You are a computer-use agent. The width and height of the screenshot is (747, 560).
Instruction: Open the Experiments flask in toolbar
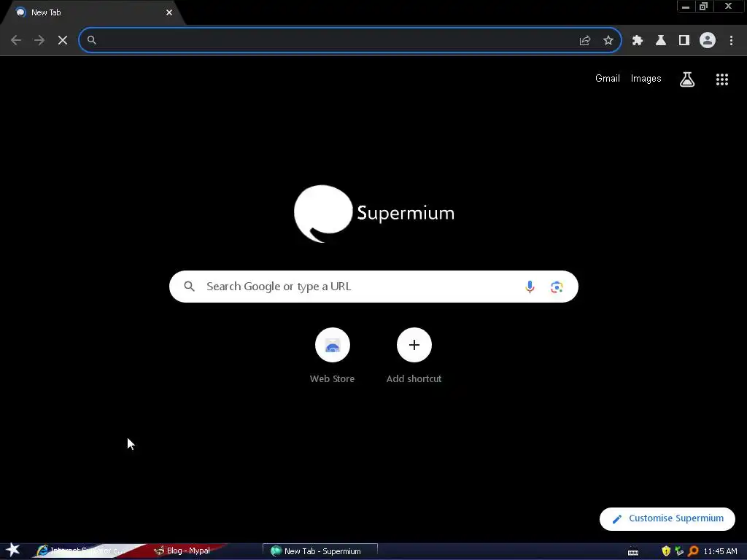pos(661,41)
